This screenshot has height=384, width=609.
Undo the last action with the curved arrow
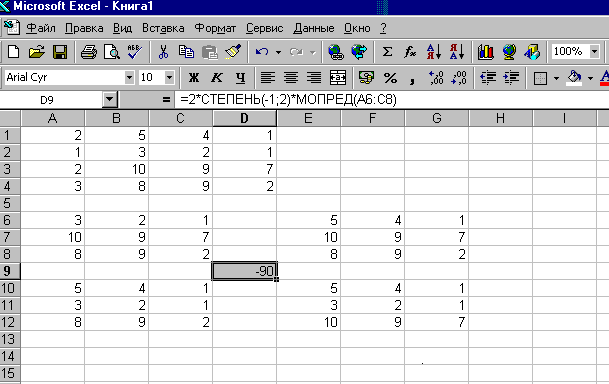[x=262, y=52]
